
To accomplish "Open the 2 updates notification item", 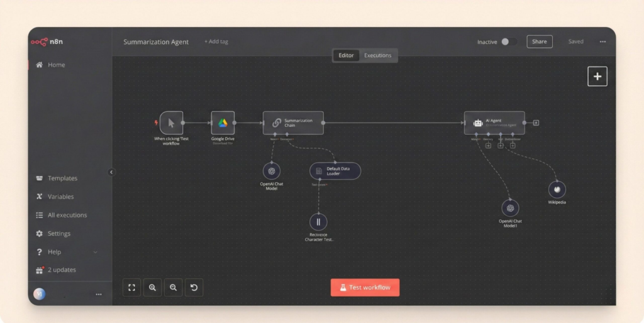I will [x=56, y=270].
